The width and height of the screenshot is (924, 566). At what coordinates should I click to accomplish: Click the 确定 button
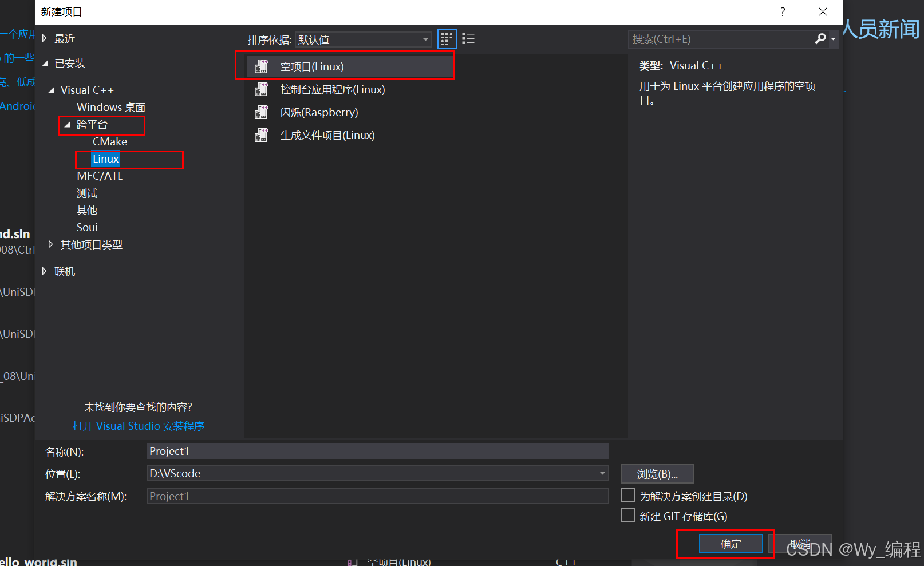(x=731, y=544)
